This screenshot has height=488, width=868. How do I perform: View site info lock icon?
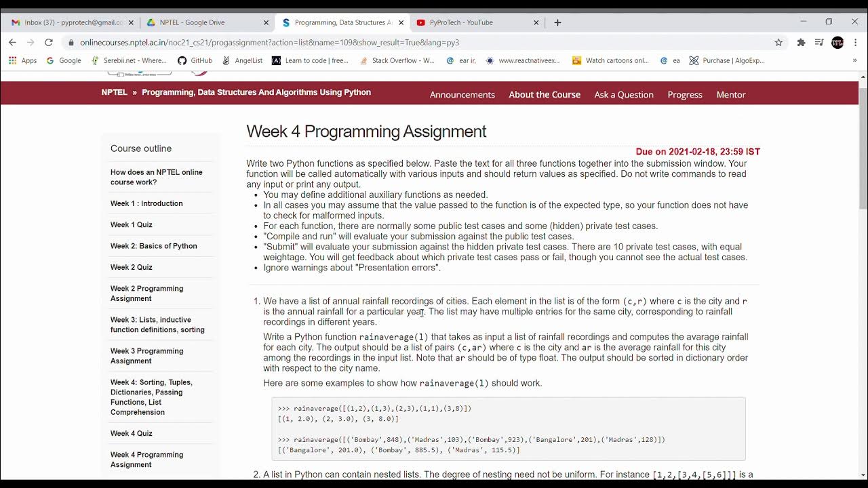(x=71, y=42)
